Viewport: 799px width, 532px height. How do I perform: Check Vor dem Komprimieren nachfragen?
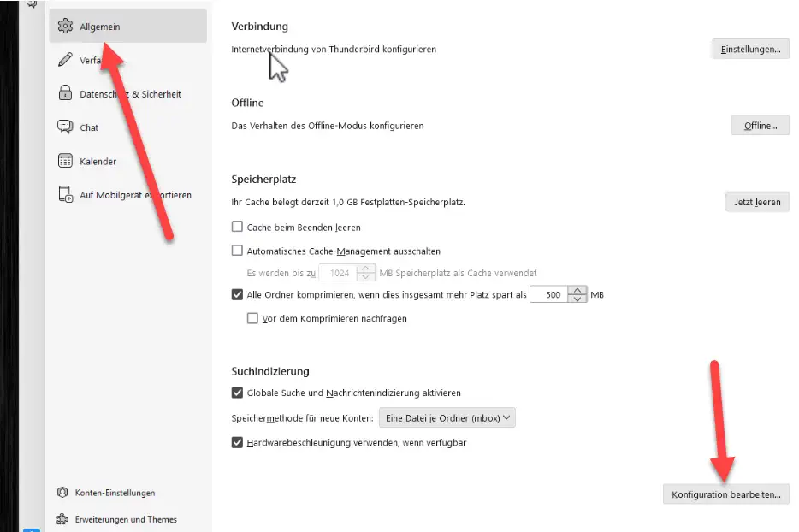pos(252,318)
